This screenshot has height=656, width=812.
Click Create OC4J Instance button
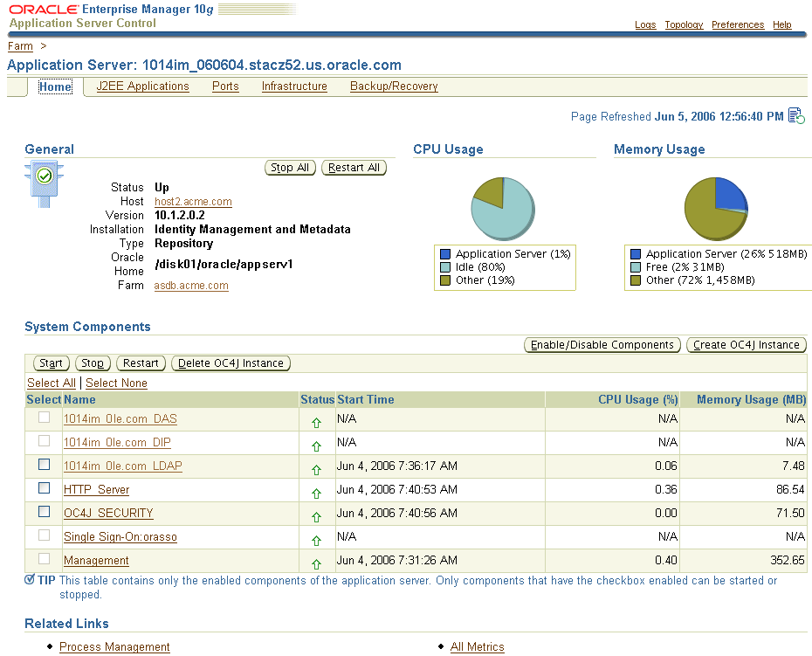(747, 345)
